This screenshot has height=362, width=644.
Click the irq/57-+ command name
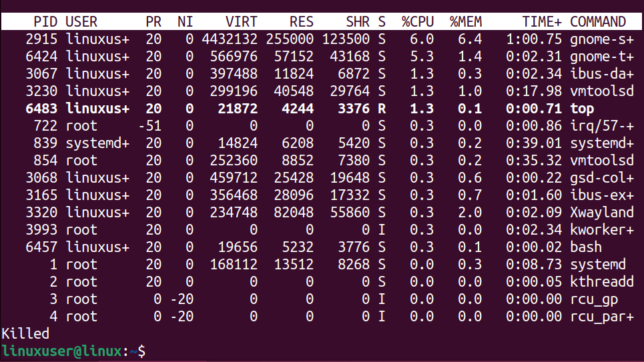(x=601, y=126)
